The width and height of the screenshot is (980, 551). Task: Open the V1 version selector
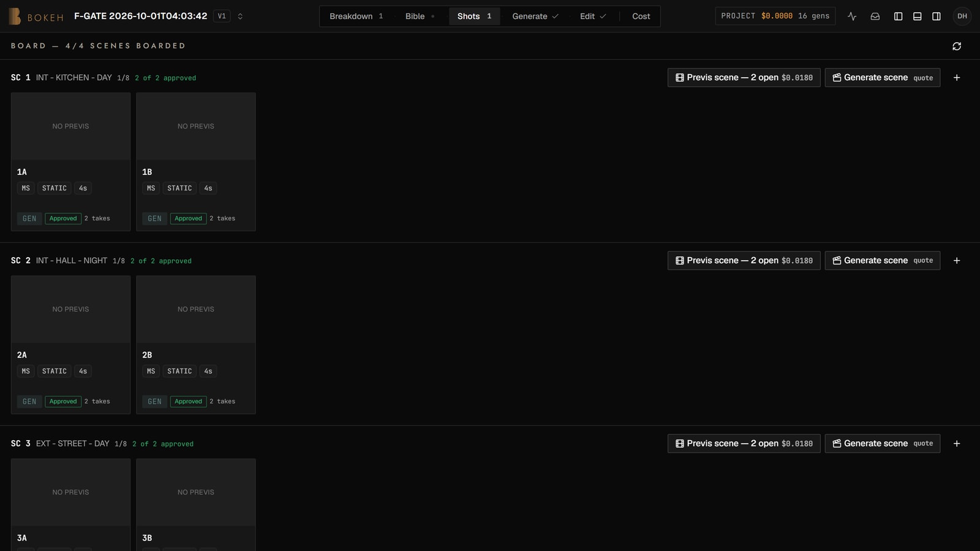222,17
